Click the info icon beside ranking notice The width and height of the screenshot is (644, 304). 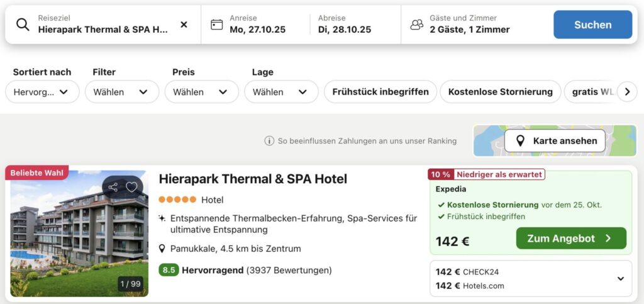[269, 141]
